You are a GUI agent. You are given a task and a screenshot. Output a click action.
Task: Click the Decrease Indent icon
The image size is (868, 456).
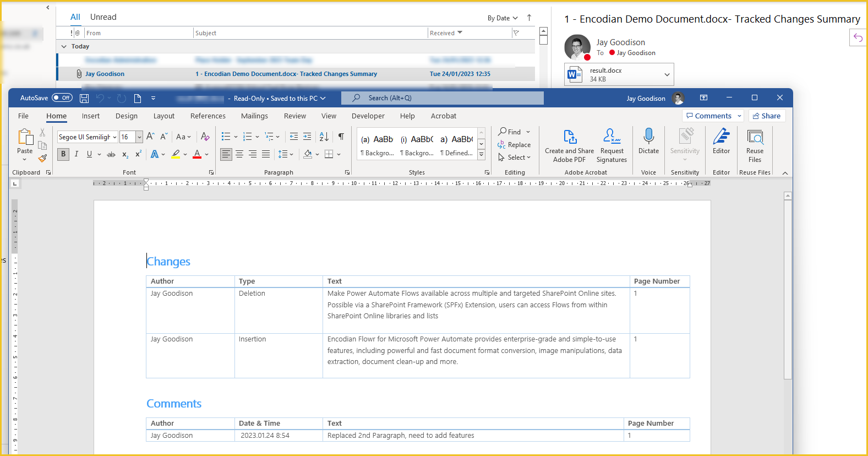(294, 137)
